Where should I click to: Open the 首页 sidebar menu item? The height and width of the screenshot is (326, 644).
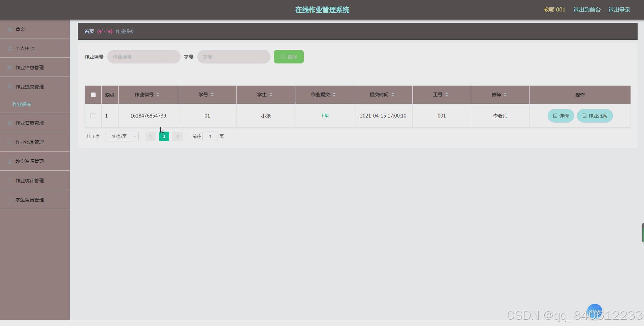coord(35,29)
